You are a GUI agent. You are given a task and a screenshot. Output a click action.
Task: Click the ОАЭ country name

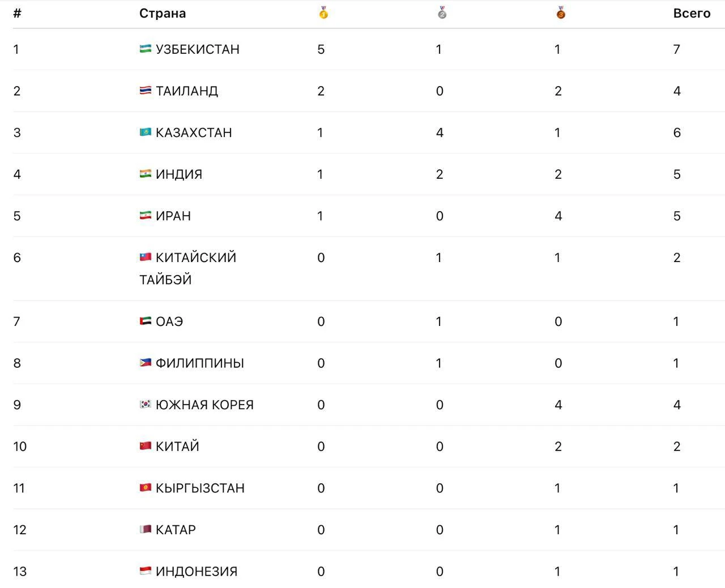pos(169,321)
